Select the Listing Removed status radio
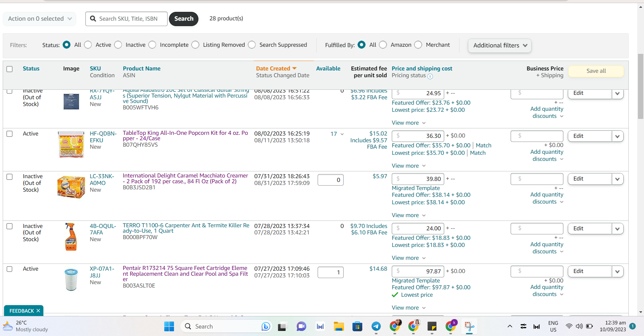The height and width of the screenshot is (336, 644). click(195, 45)
